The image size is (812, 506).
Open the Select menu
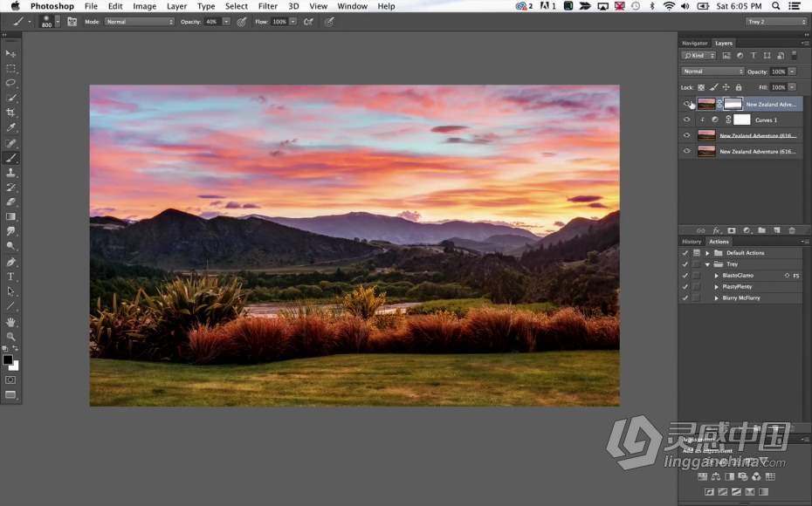[236, 6]
